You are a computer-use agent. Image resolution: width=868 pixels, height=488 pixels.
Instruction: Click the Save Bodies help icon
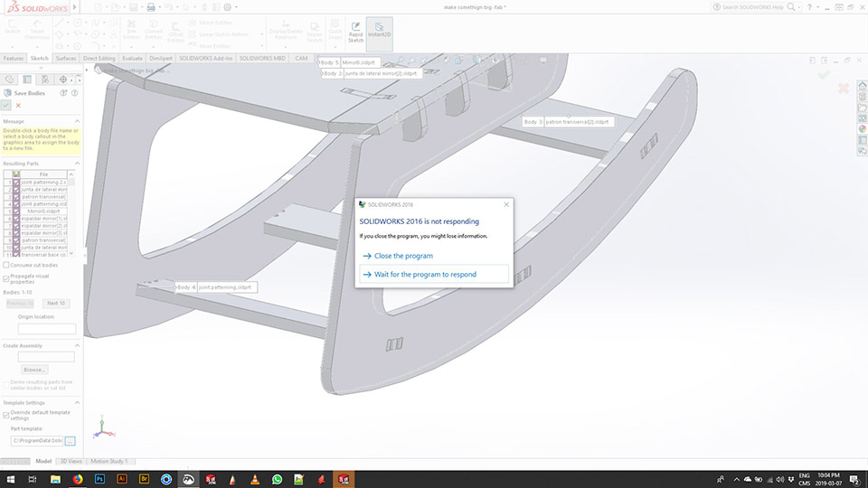tap(75, 93)
